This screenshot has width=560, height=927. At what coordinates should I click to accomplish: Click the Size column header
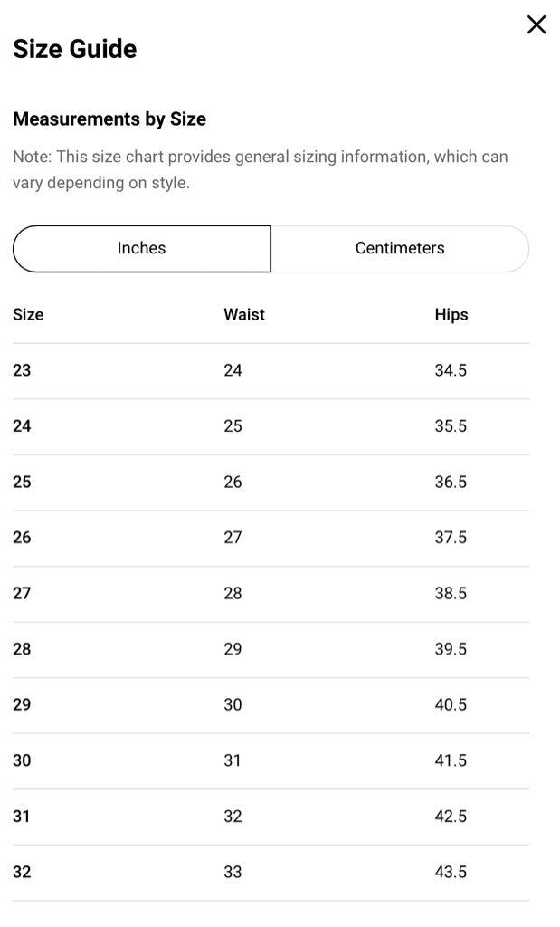(x=28, y=315)
